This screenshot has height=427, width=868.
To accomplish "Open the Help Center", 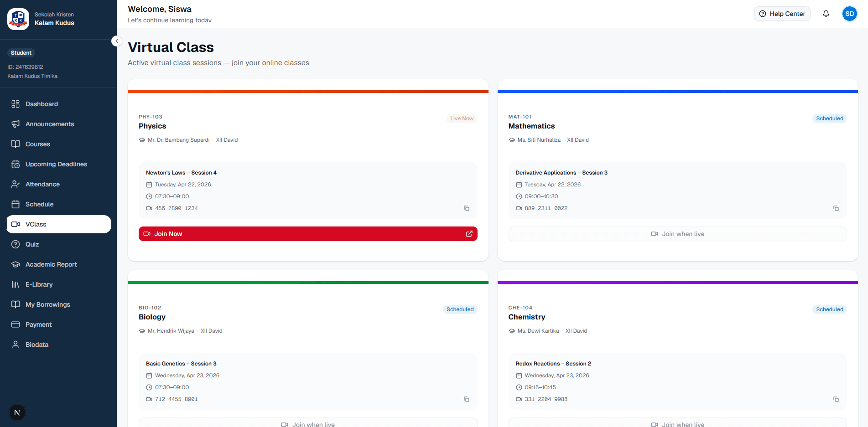I will coord(782,14).
